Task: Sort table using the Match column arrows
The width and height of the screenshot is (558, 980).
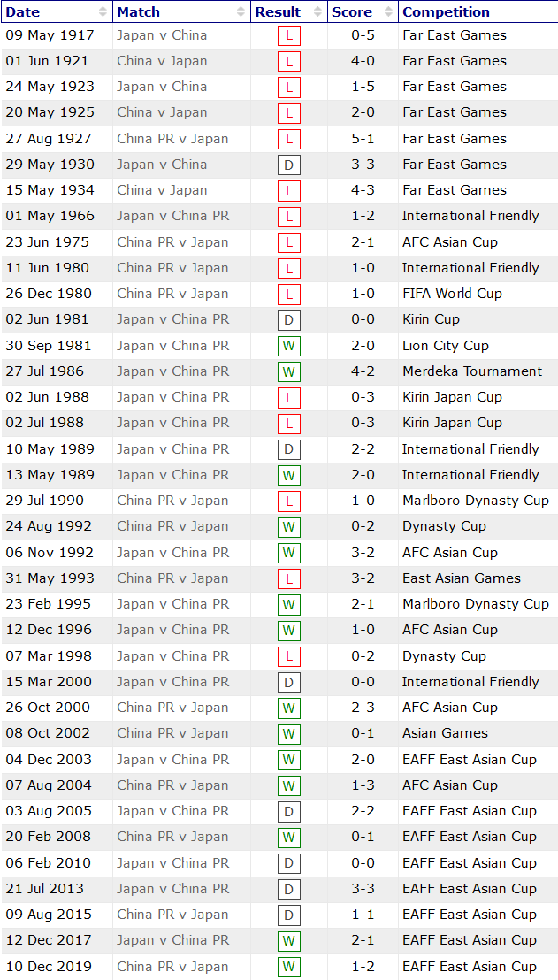Action: pos(241,12)
